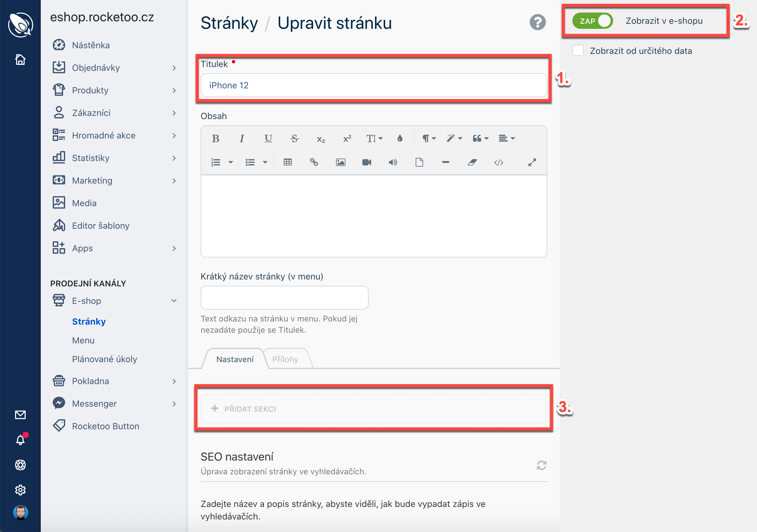
Task: Collapse the E-shop sales channel section
Action: [174, 300]
